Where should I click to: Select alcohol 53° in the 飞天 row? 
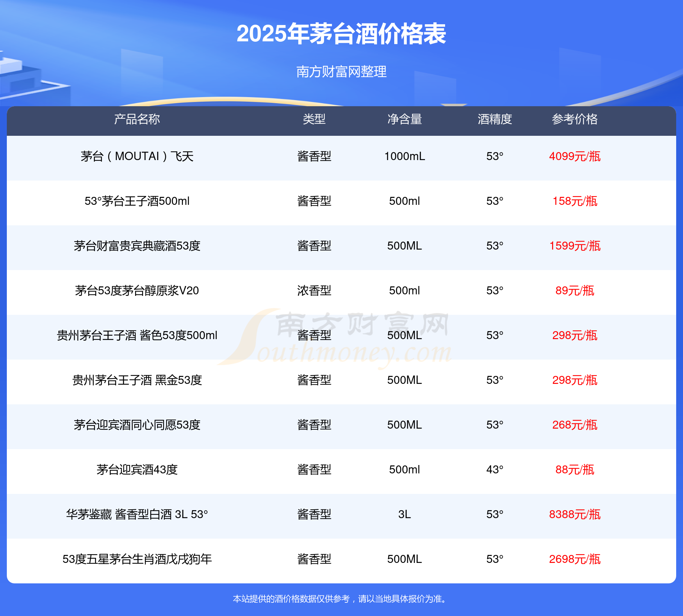click(x=495, y=156)
